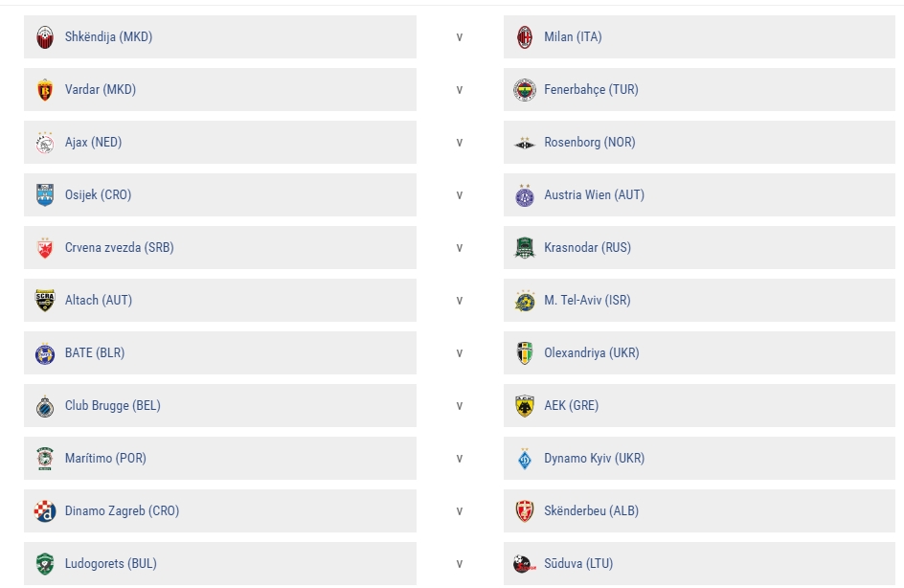Click the Milan club crest icon
The width and height of the screenshot is (904, 588).
point(525,37)
